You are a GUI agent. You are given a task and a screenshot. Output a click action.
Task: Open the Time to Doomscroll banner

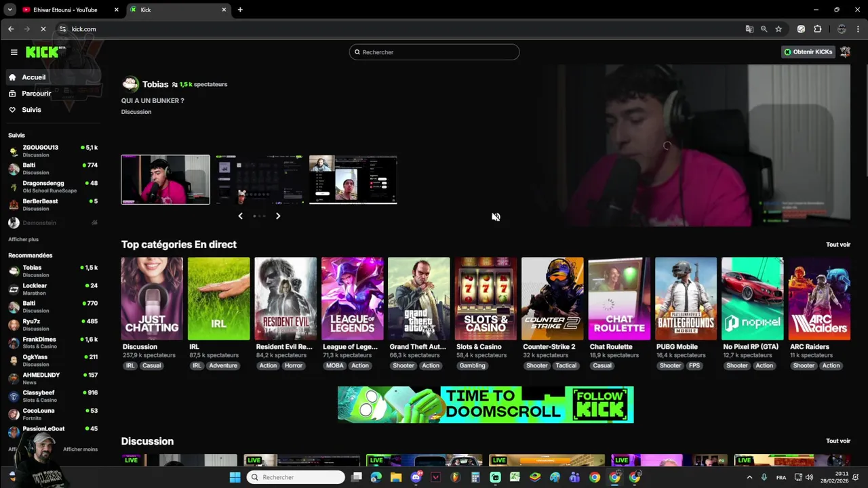486,405
